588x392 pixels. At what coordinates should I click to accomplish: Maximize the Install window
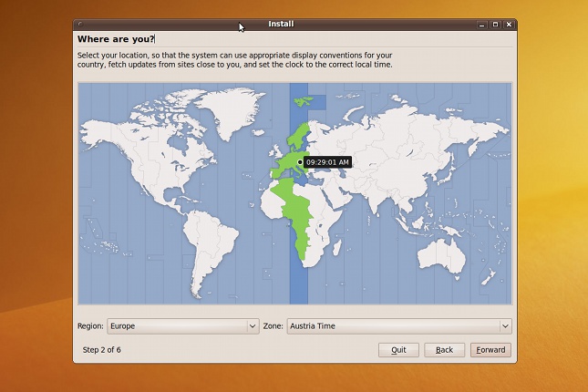[495, 25]
